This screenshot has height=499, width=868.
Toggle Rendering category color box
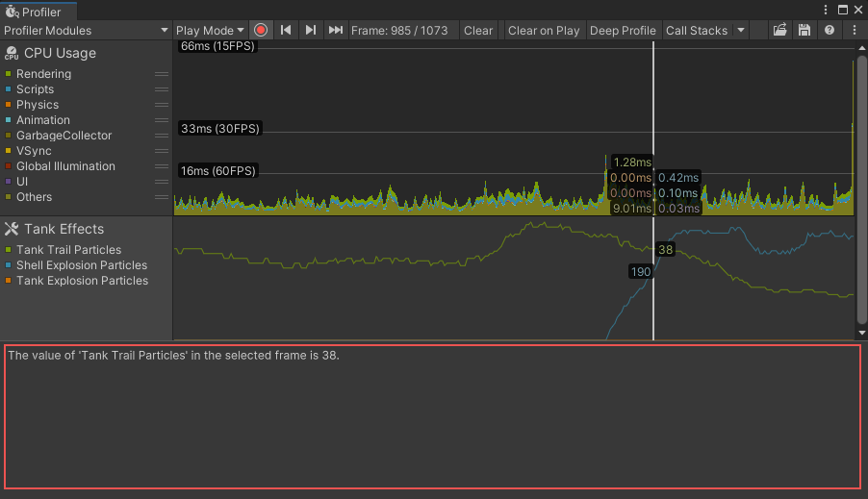coord(9,74)
